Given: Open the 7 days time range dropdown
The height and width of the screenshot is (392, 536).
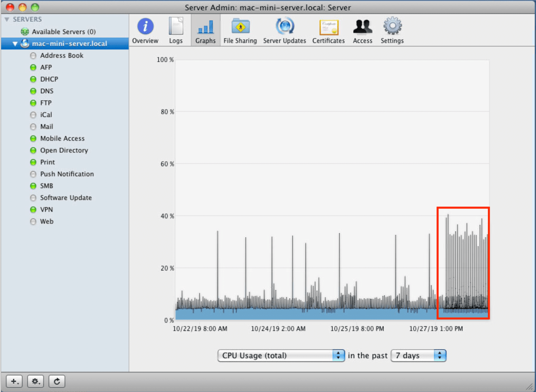Looking at the screenshot, I should [419, 356].
